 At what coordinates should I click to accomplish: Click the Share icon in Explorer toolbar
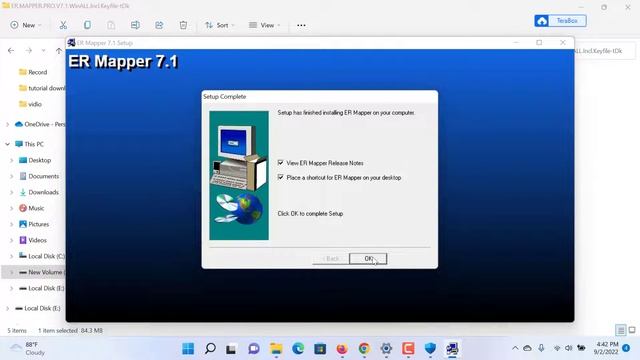tap(159, 25)
